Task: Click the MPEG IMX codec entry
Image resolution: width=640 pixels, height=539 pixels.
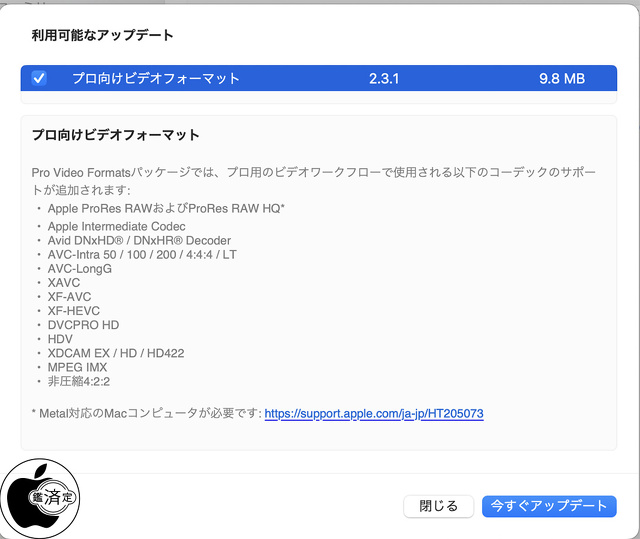Action: pyautogui.click(x=77, y=367)
